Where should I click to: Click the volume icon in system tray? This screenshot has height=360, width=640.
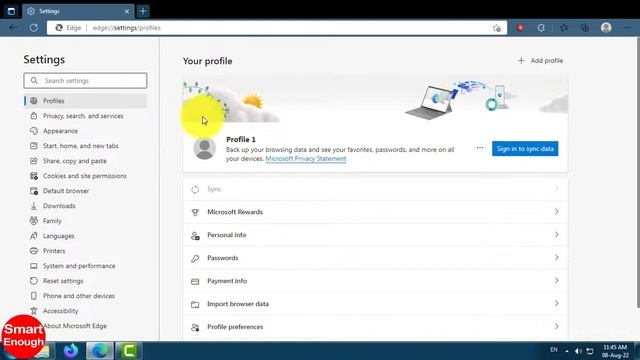pyautogui.click(x=578, y=351)
